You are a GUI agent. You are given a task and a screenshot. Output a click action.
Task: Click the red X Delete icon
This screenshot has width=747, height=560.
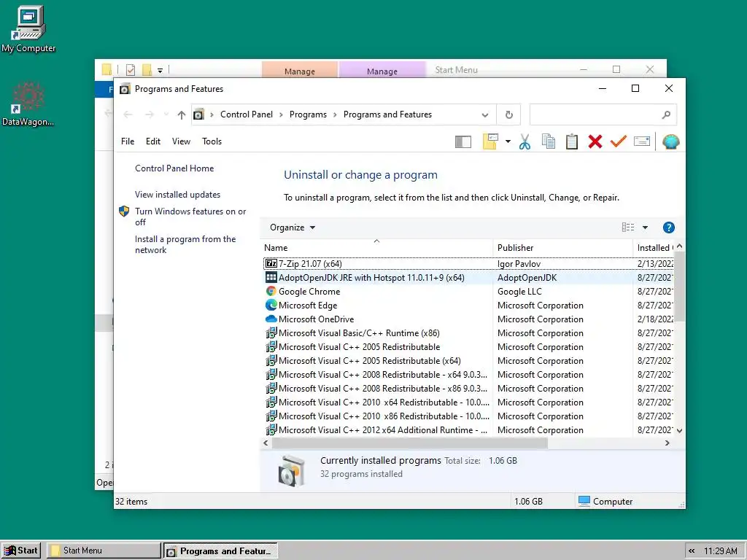click(x=595, y=141)
